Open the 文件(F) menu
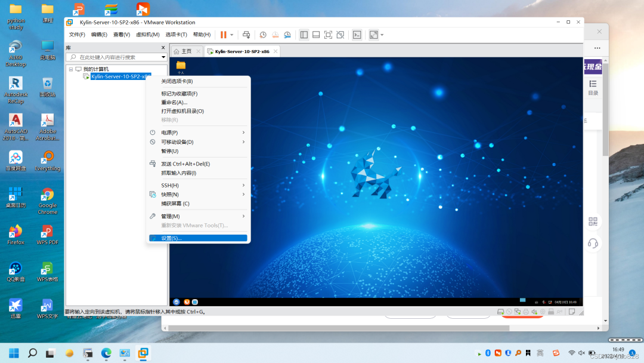The image size is (644, 363). pyautogui.click(x=77, y=35)
